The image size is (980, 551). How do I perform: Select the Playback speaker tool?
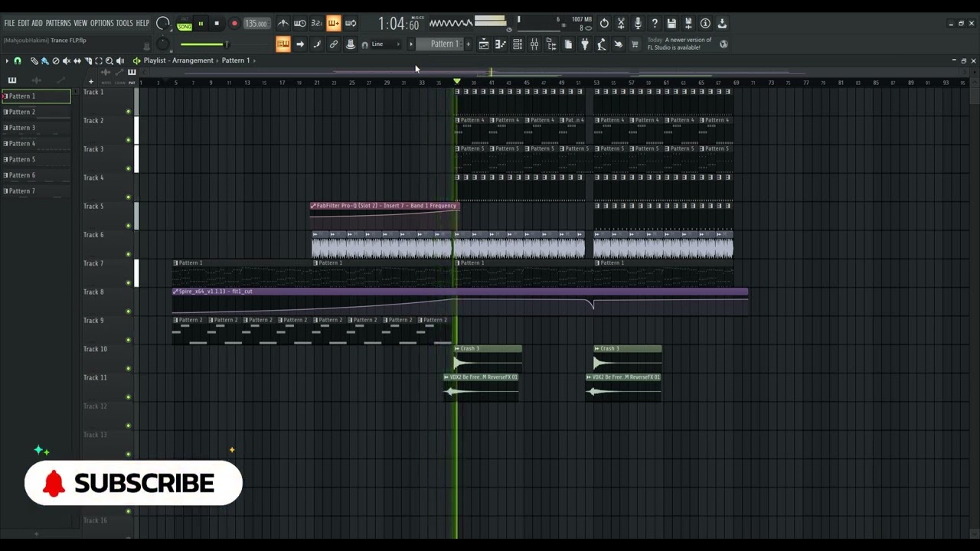tap(120, 60)
